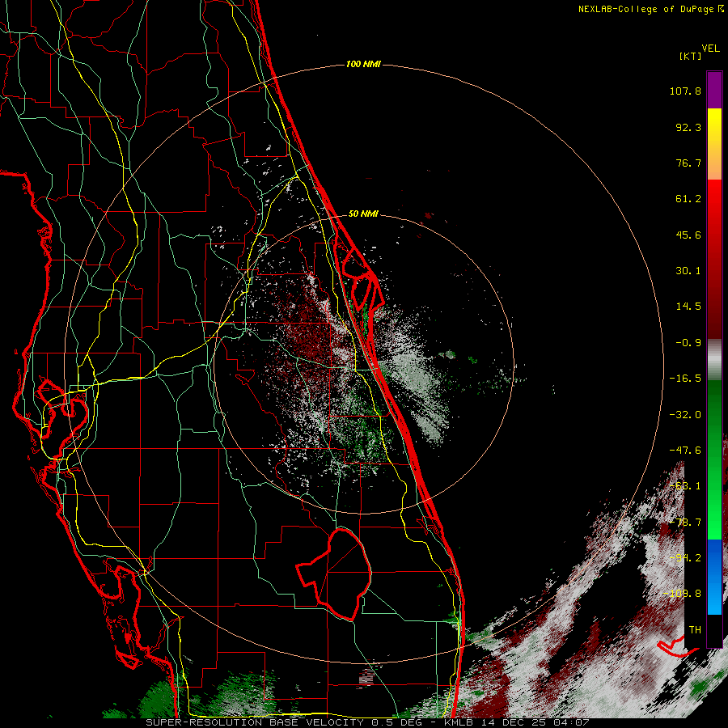728x728 pixels.
Task: Click the blue segment of color bar
Action: pyautogui.click(x=714, y=577)
